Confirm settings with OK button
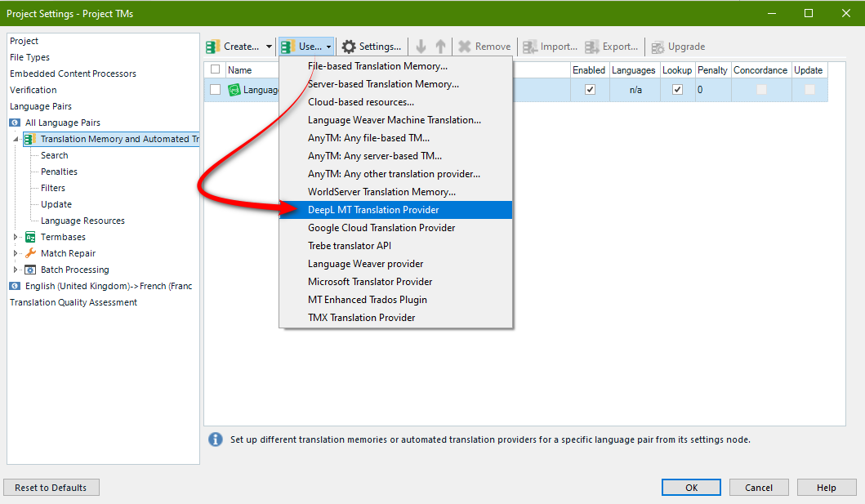The width and height of the screenshot is (865, 504). coord(691,488)
